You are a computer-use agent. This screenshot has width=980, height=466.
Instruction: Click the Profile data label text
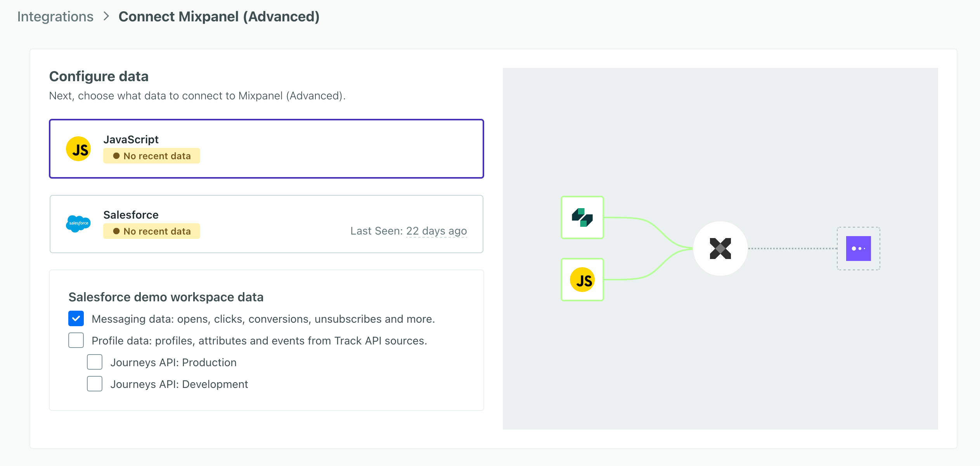(259, 341)
